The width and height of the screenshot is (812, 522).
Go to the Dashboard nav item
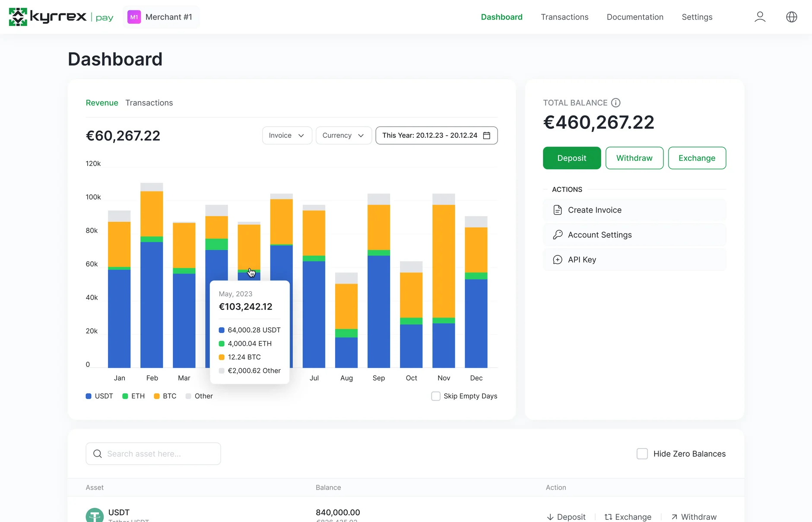coord(502,17)
